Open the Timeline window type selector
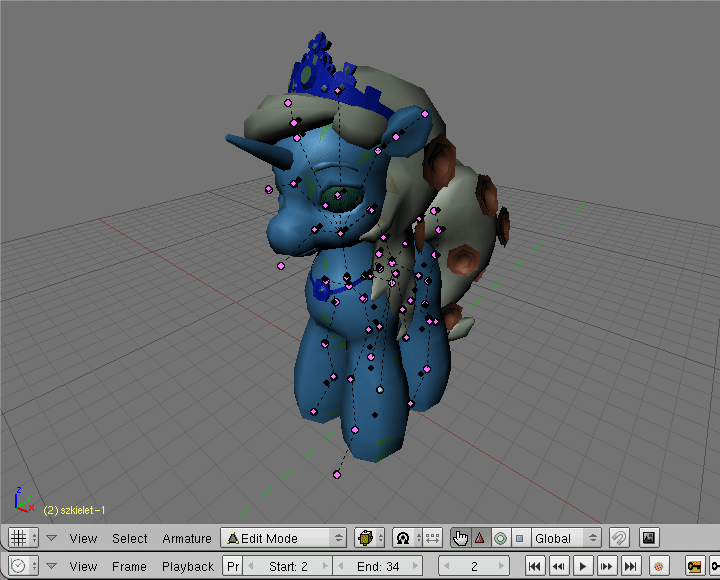This screenshot has width=720, height=580. (22, 566)
